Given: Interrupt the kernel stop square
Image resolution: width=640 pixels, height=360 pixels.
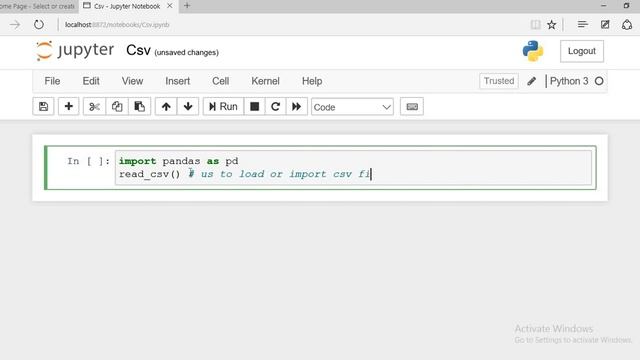Looking at the screenshot, I should 254,107.
